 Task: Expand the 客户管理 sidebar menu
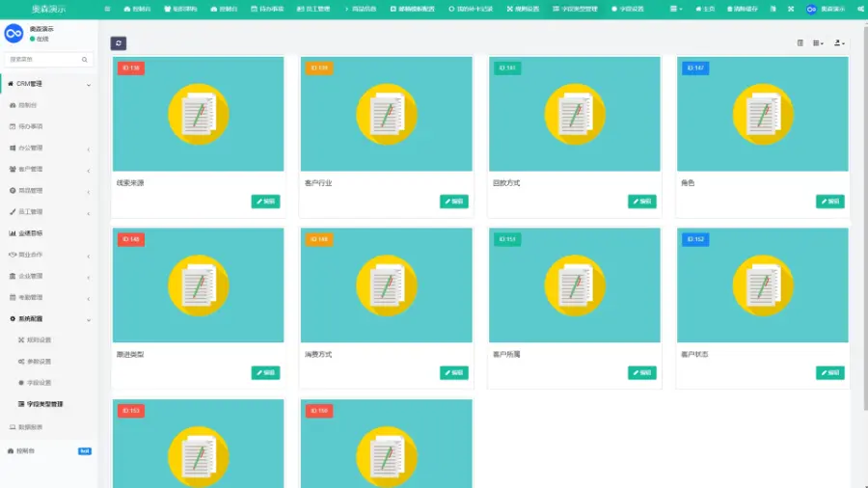coord(48,170)
